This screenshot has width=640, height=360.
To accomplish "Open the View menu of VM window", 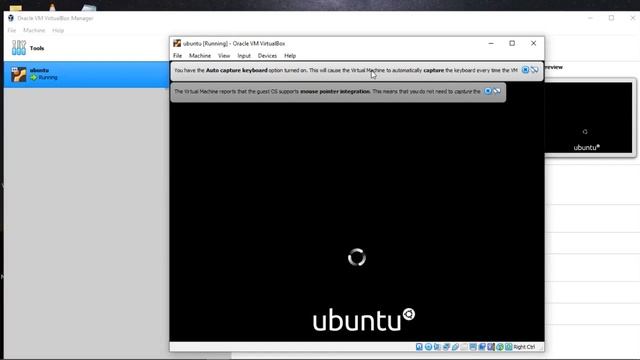I will pos(224,56).
